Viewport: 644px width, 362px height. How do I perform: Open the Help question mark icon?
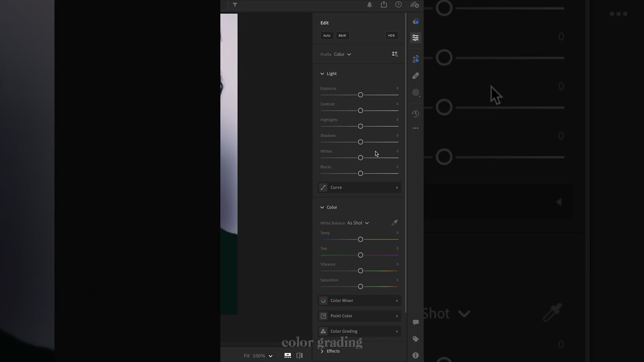(398, 5)
